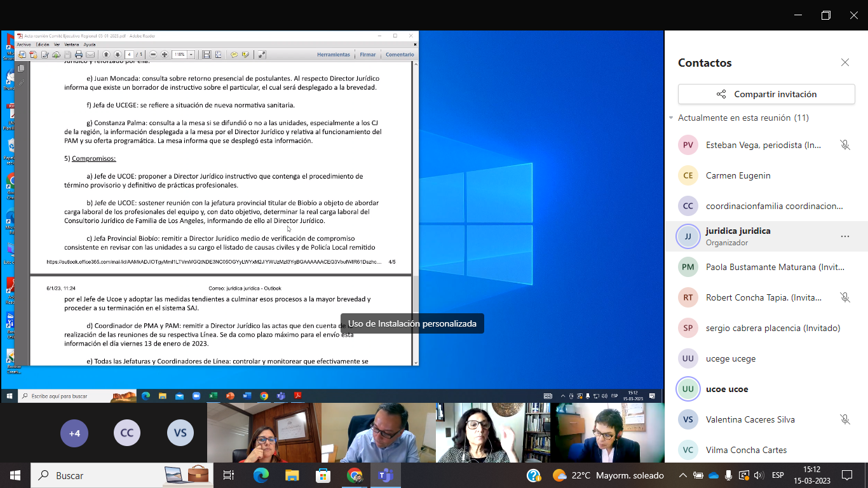Expand the +4 additional participants bubble
This screenshot has height=488, width=868.
[74, 433]
